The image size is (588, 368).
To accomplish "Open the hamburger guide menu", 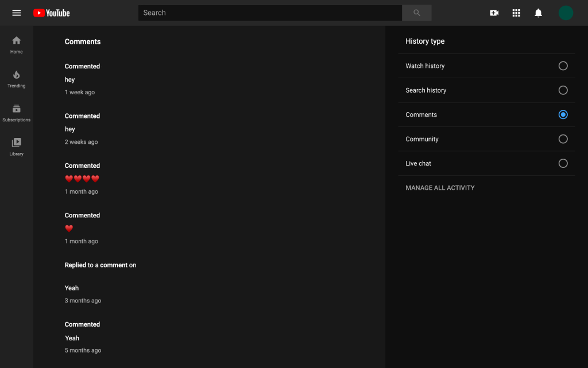I will pos(17,13).
